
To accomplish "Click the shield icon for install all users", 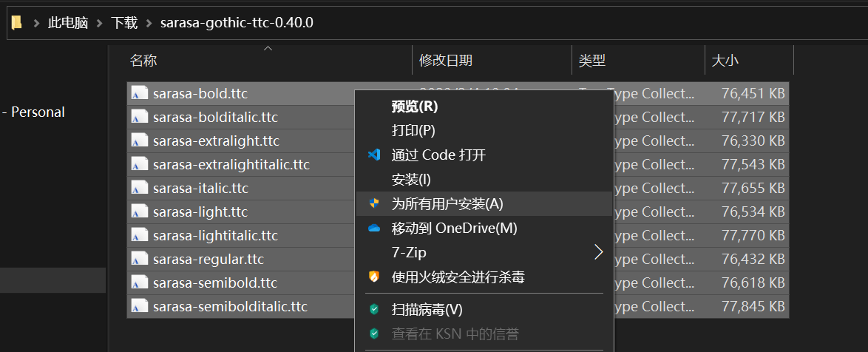I will (x=374, y=203).
